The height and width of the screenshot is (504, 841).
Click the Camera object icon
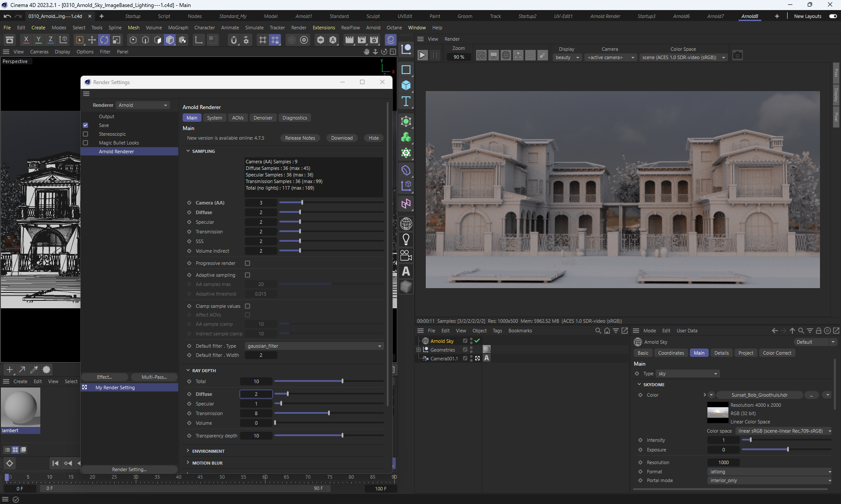[x=406, y=255]
